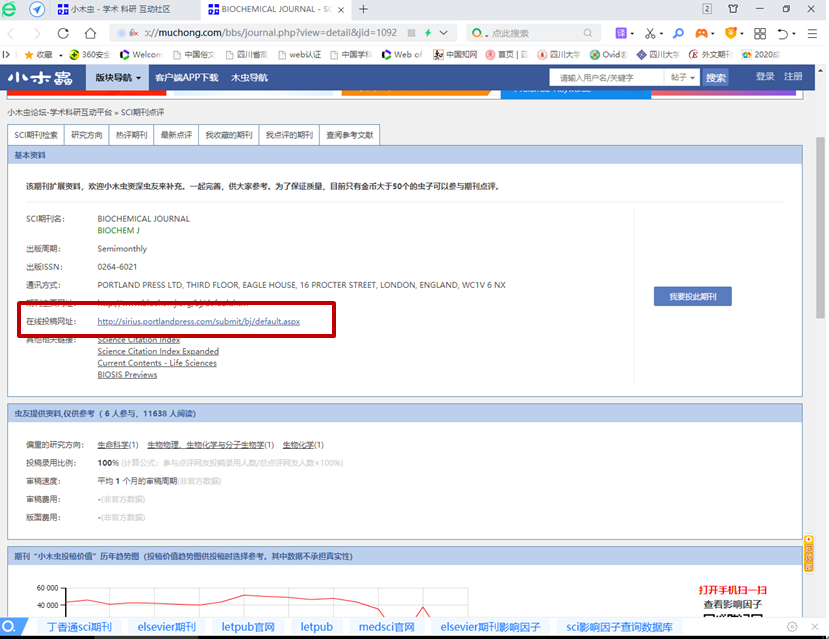Click the letpub官网 suggestion

coord(248,627)
